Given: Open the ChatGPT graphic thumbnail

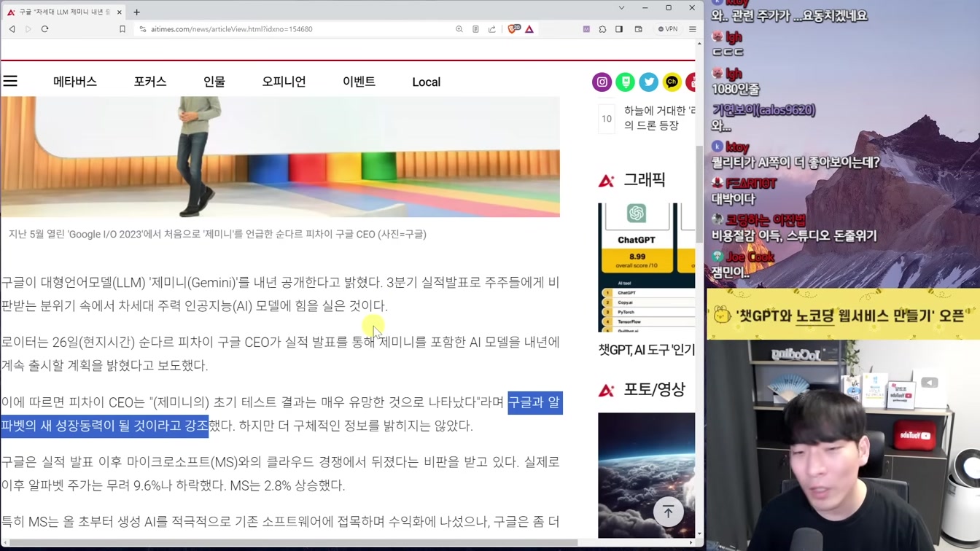Looking at the screenshot, I should pos(646,267).
